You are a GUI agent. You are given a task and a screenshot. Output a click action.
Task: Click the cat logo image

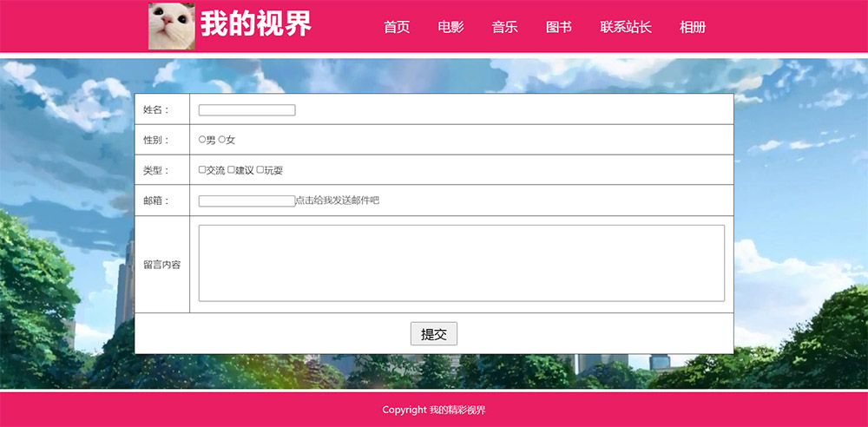coord(172,26)
